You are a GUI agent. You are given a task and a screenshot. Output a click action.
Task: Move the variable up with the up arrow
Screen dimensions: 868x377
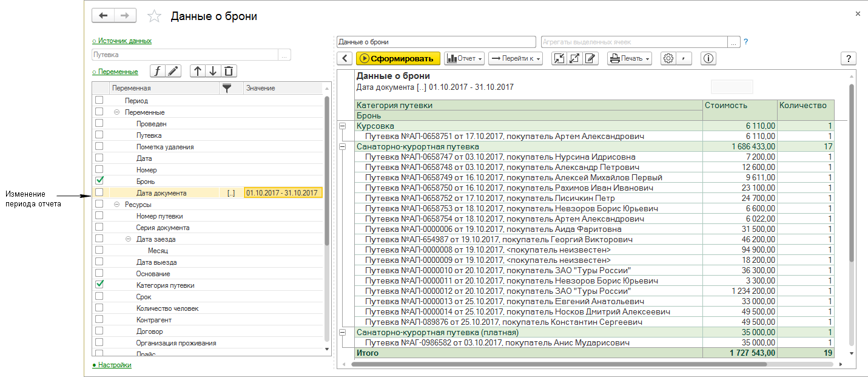click(x=198, y=71)
